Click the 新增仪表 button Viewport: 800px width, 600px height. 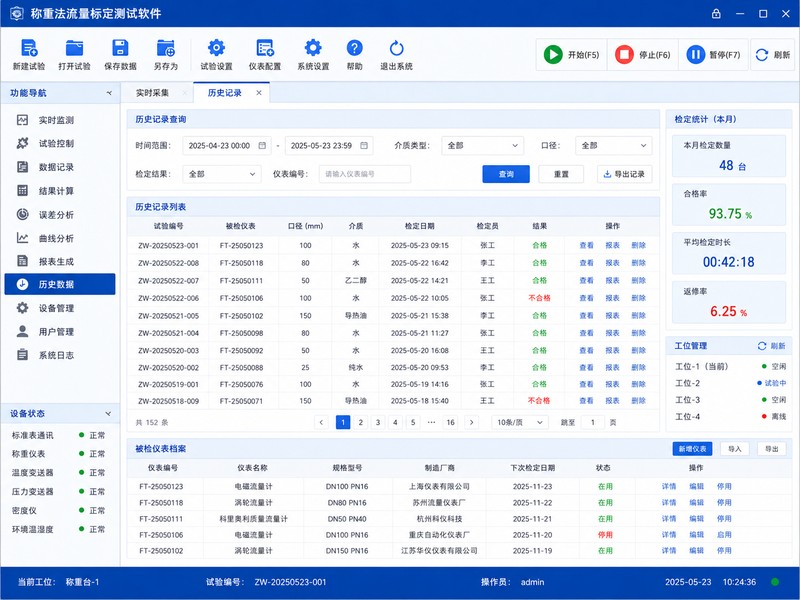tap(692, 449)
